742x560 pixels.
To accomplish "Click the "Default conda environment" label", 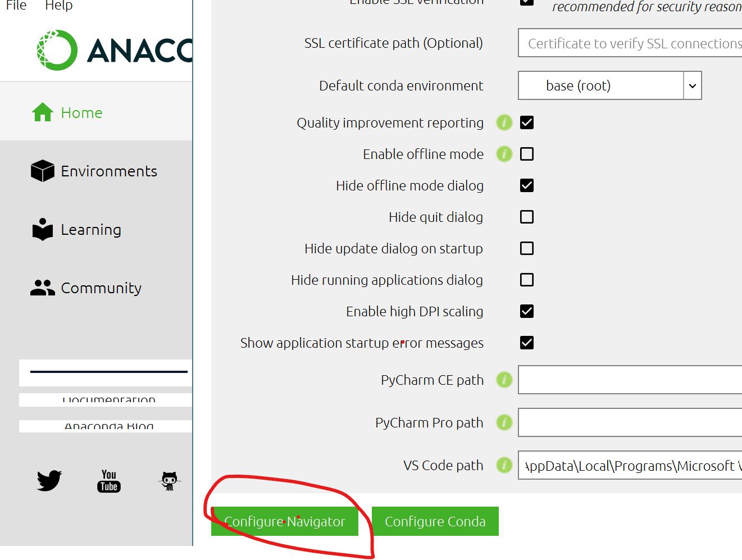I will (x=401, y=85).
